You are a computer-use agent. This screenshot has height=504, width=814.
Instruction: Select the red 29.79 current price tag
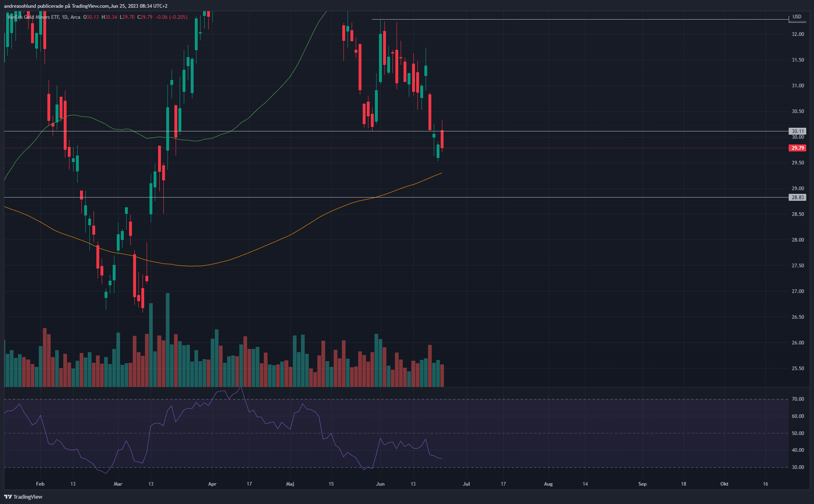click(797, 148)
